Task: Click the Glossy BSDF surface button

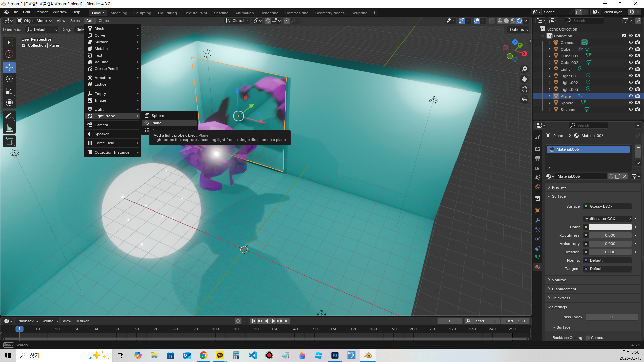Action: (x=607, y=206)
